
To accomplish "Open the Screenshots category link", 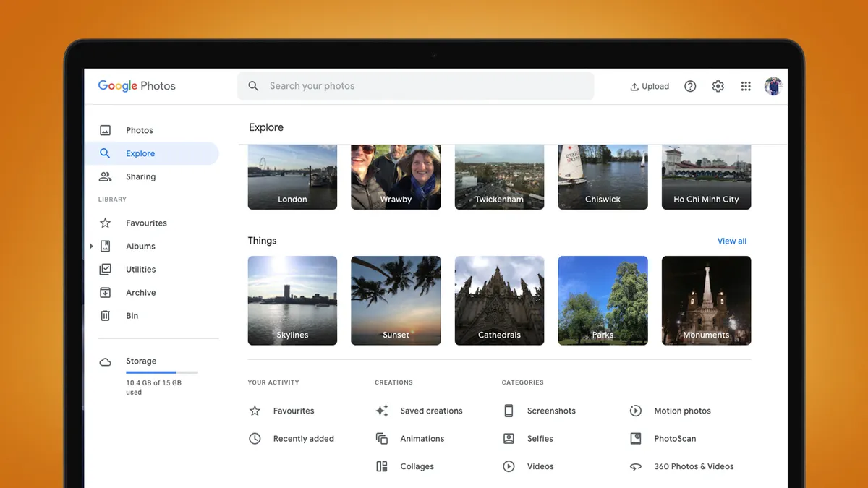I will [x=550, y=411].
